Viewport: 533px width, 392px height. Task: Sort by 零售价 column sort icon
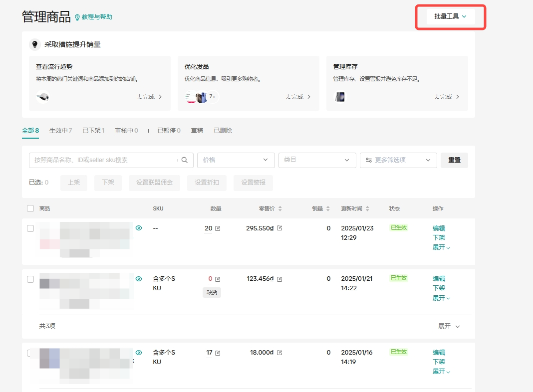tap(280, 208)
